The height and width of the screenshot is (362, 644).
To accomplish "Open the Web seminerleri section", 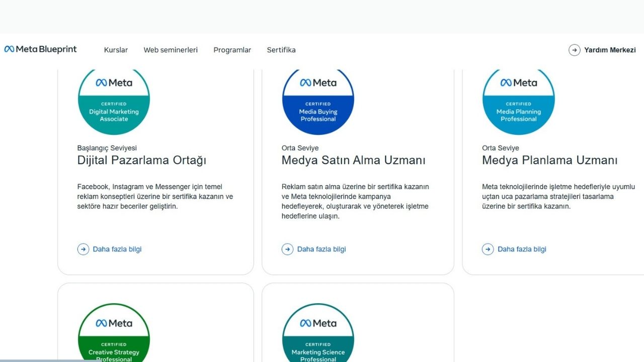I will pos(171,50).
